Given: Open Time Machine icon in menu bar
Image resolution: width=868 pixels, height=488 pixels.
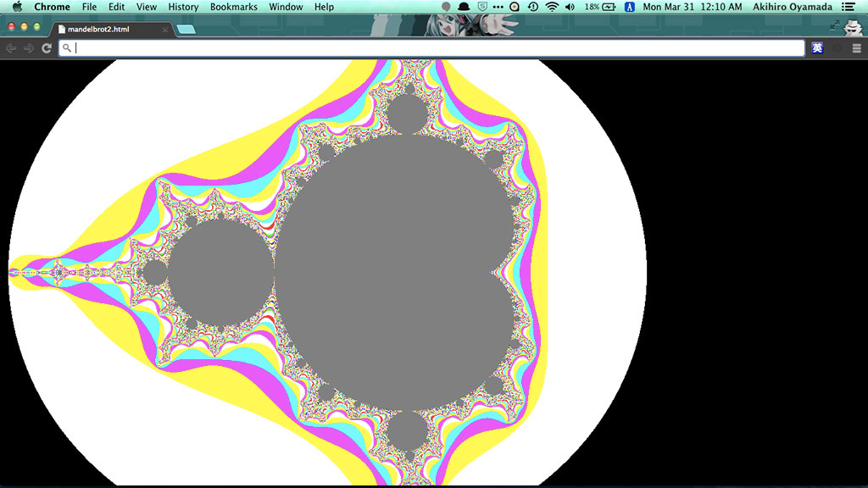Looking at the screenshot, I should point(532,7).
